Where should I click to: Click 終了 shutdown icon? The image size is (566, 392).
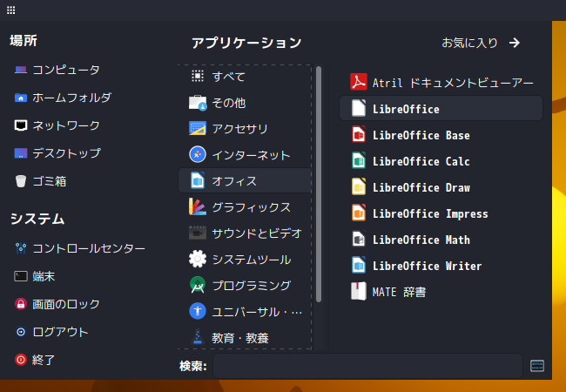coord(21,360)
